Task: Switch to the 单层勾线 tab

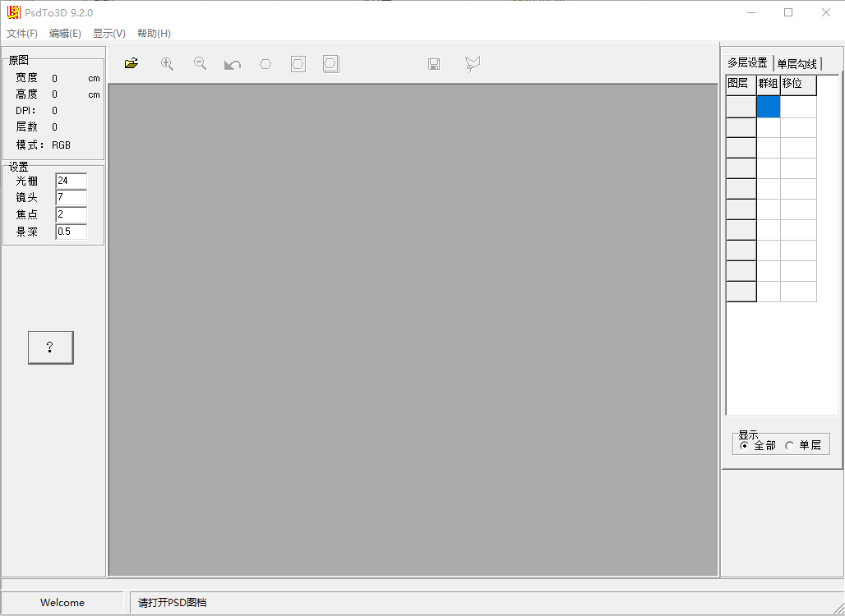Action: [797, 63]
